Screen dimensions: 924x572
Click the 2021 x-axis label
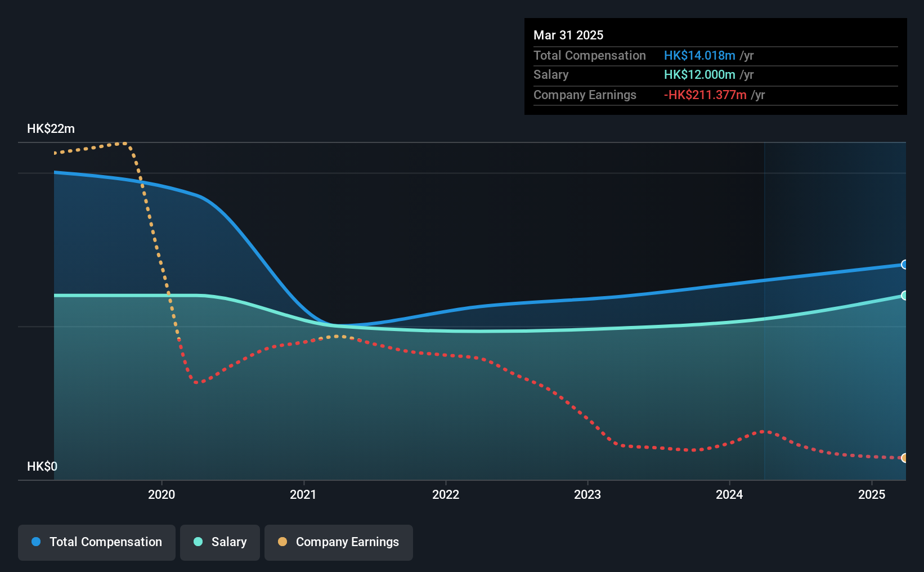pyautogui.click(x=303, y=495)
